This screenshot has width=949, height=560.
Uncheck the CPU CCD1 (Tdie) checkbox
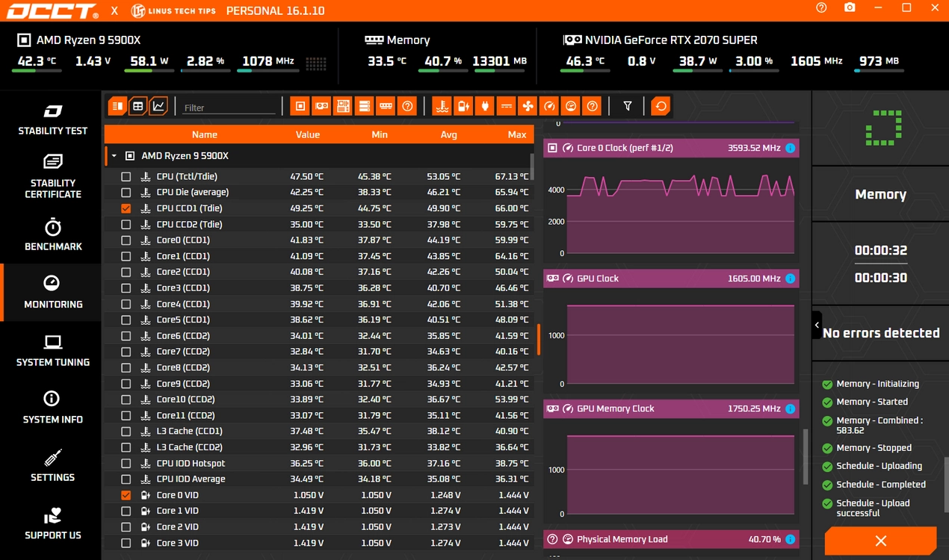(126, 208)
